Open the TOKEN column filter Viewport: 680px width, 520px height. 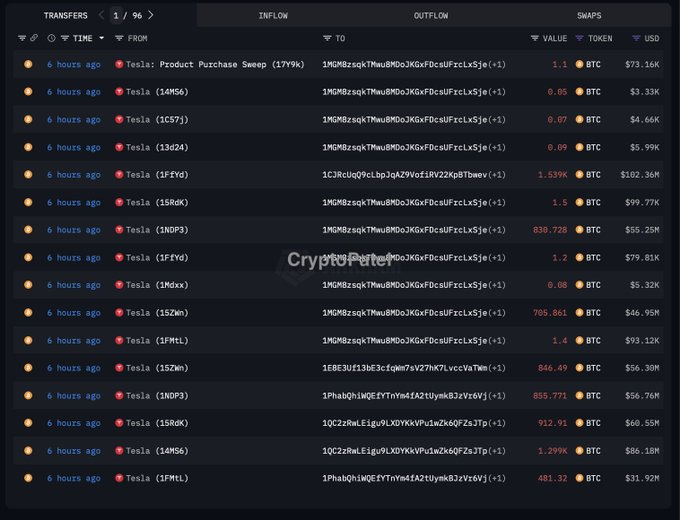pos(579,38)
